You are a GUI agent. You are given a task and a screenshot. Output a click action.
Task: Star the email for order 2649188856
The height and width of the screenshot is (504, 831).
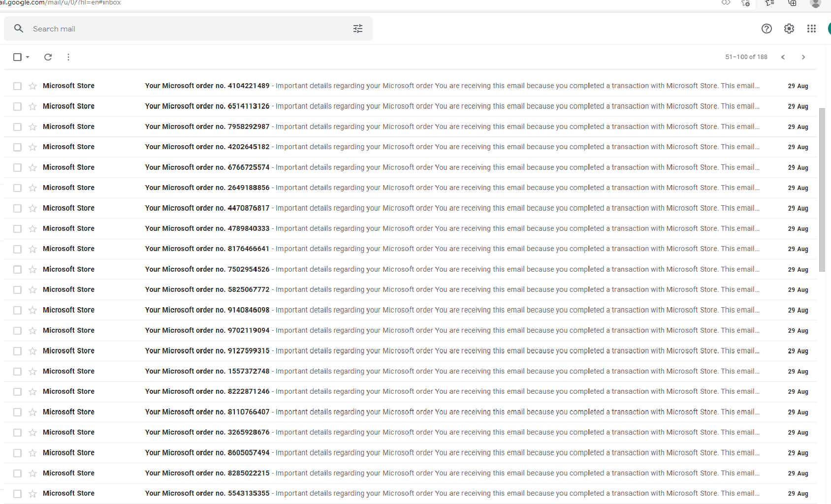(x=32, y=188)
